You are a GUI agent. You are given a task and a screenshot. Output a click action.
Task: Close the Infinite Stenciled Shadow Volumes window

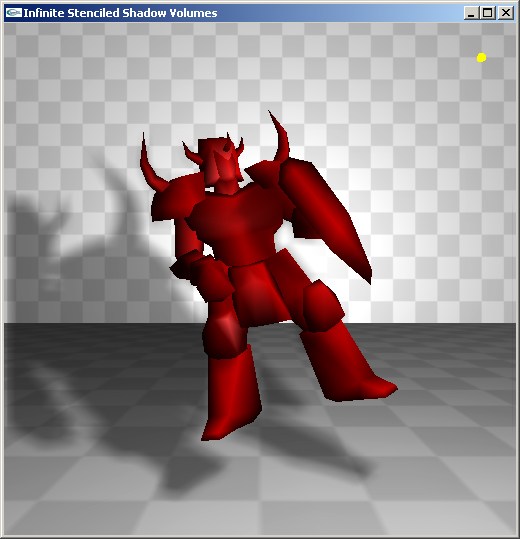pyautogui.click(x=506, y=13)
